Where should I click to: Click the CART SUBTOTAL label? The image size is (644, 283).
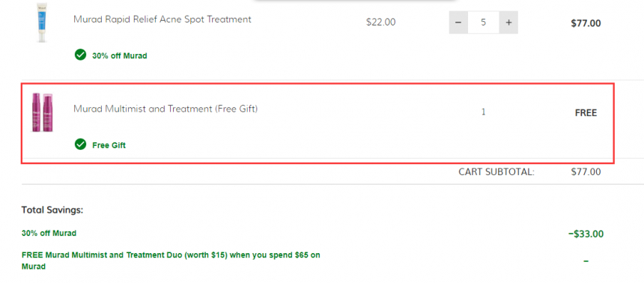coord(496,171)
